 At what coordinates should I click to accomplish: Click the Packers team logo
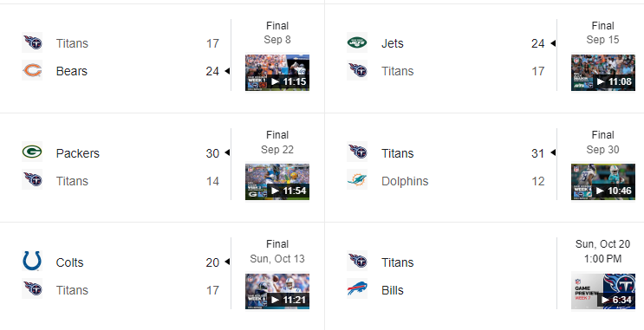coord(32,152)
